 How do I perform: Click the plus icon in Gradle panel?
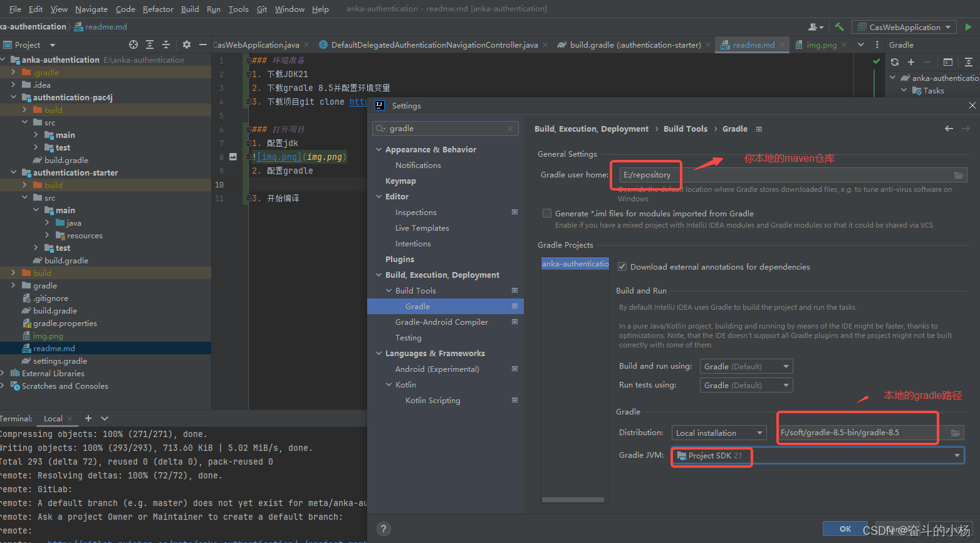pos(911,62)
